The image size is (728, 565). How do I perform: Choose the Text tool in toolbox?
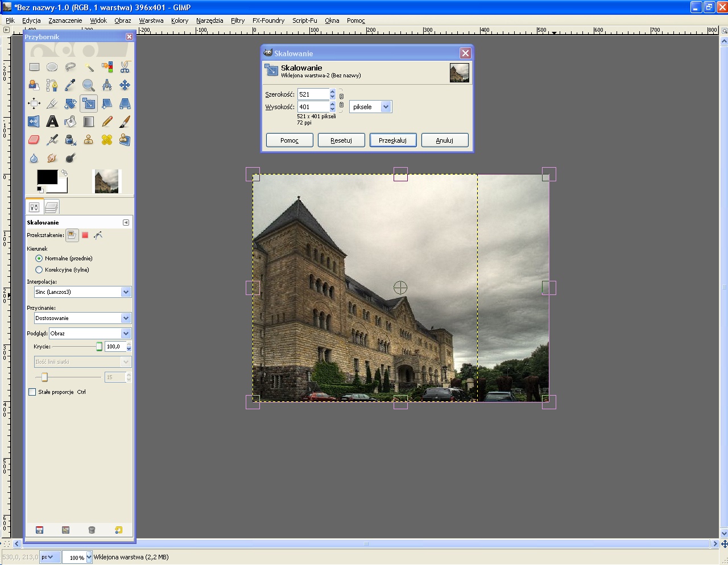(x=52, y=122)
